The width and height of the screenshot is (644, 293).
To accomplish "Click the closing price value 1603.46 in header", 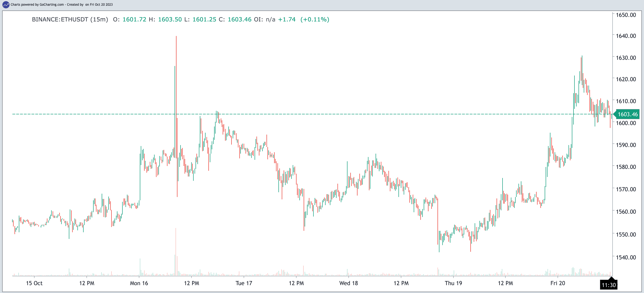I will 239,20.
